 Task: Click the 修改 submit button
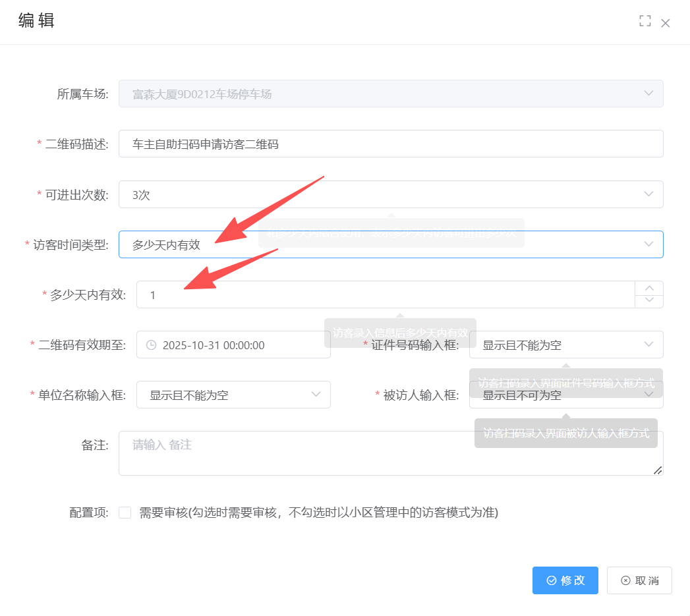pyautogui.click(x=565, y=580)
